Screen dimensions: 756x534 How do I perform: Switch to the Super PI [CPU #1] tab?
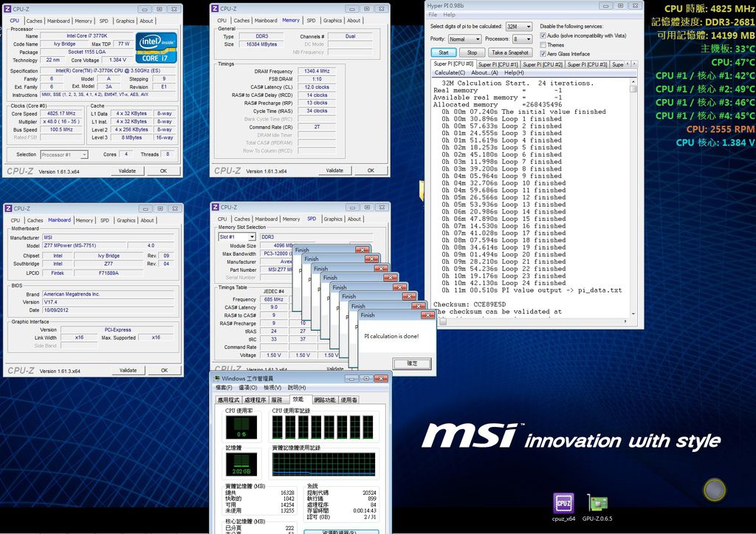(498, 64)
